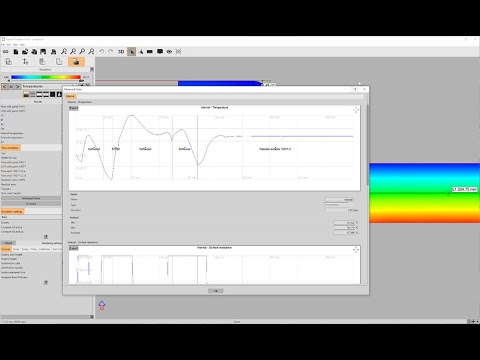Click Export button on surface resistance graph
480x360 pixels.
coord(74,248)
